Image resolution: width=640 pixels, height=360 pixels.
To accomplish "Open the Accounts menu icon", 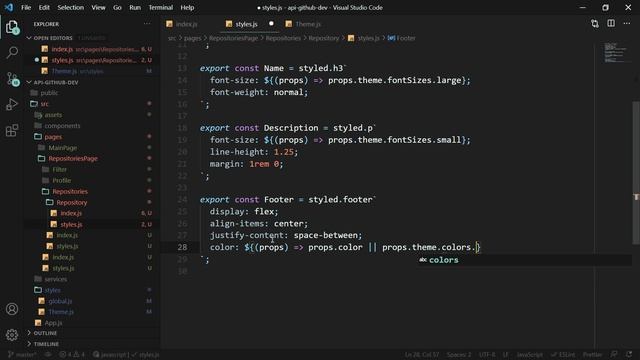I will pyautogui.click(x=12, y=309).
